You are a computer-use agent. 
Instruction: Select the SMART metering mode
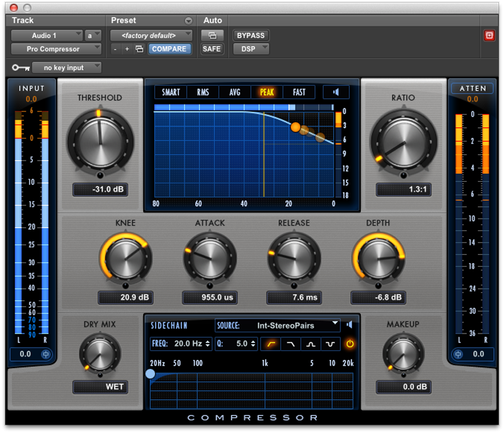coord(170,92)
